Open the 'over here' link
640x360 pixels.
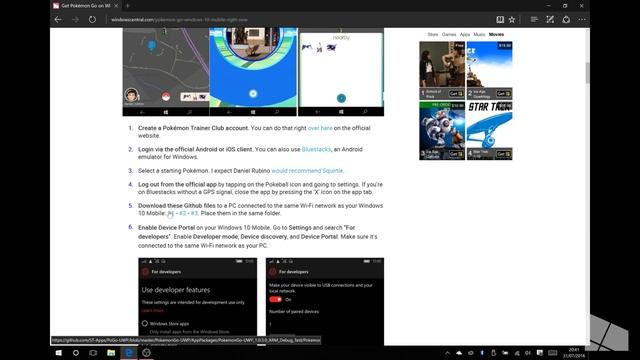coord(320,128)
